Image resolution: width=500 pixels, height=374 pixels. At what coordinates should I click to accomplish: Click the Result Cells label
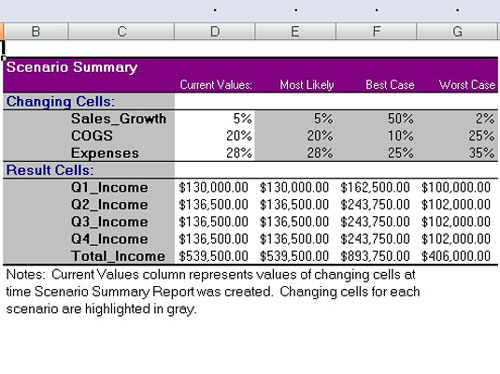click(x=50, y=170)
